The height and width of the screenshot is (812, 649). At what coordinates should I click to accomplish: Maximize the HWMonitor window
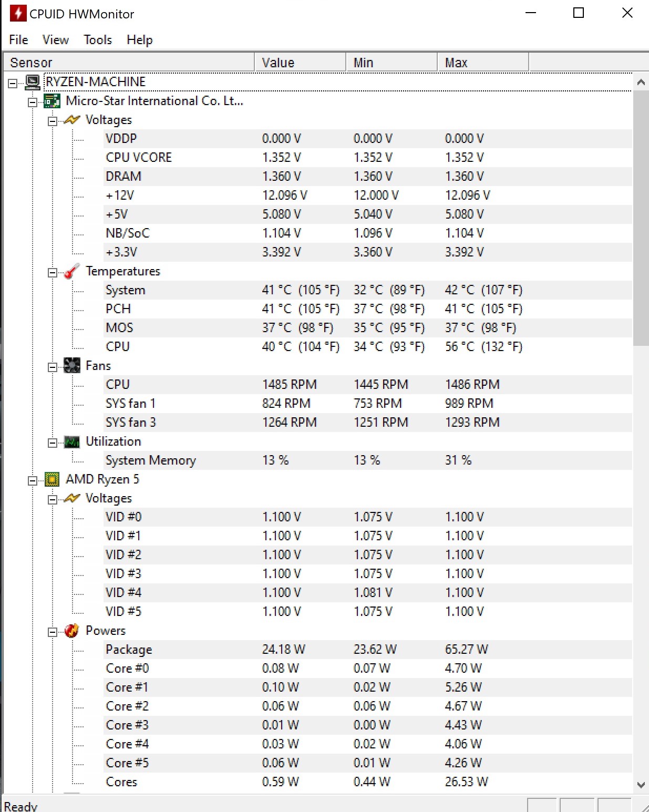tap(579, 13)
